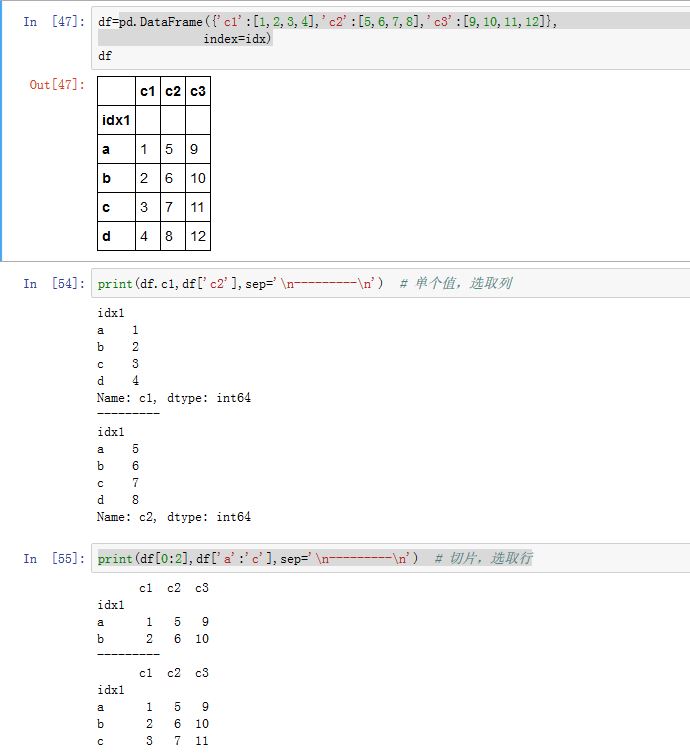Select the In [55] cell prompt label

[54, 558]
